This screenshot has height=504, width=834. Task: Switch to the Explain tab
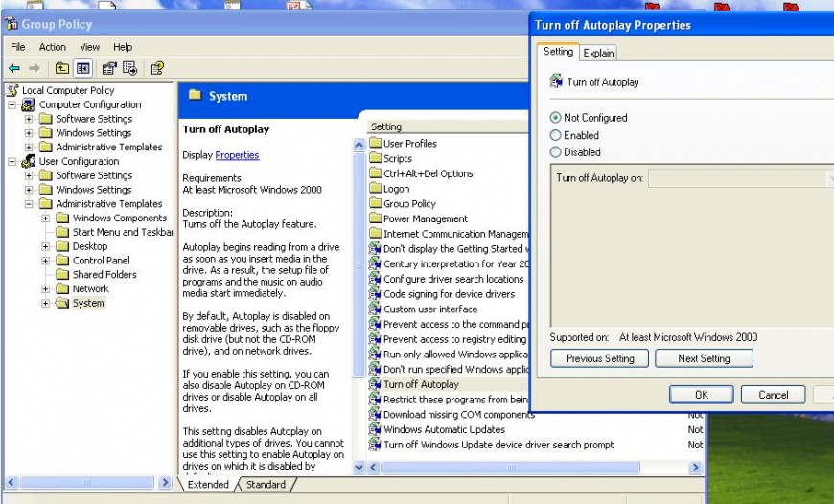pos(598,53)
